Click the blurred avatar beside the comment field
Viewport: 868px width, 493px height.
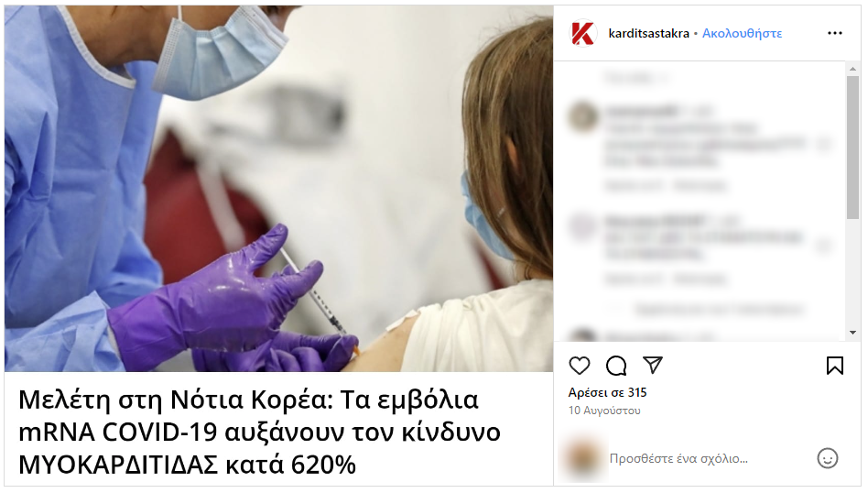583,459
